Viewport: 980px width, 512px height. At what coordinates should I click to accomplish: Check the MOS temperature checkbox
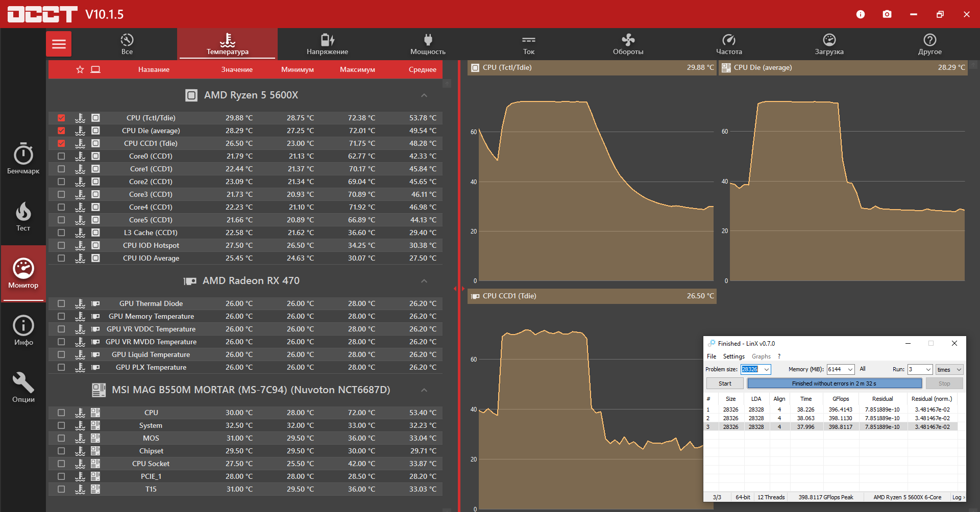coord(61,438)
